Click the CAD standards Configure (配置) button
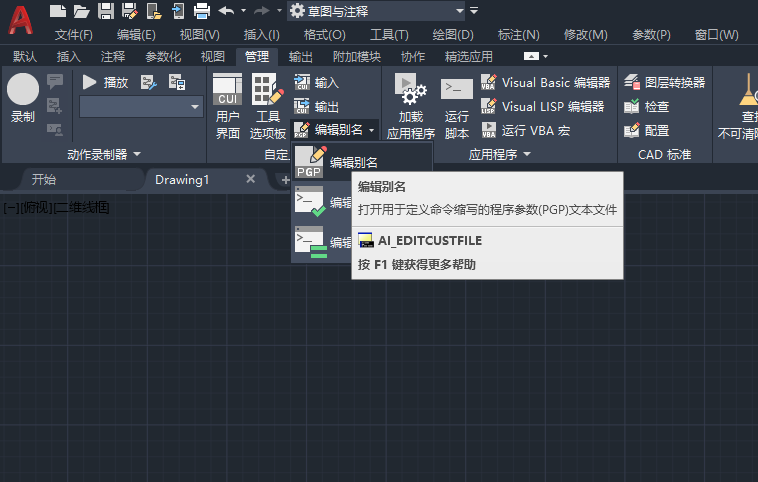The height and width of the screenshot is (482, 758). click(646, 131)
